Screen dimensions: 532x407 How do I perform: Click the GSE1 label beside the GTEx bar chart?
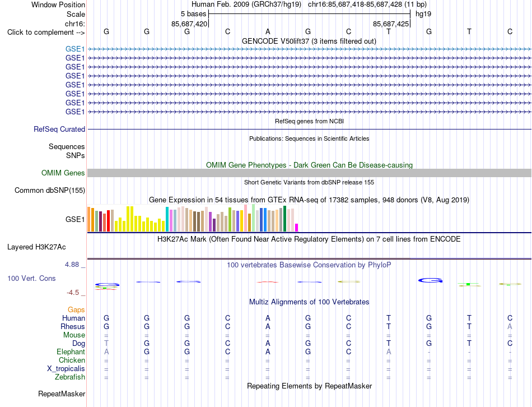(x=75, y=219)
